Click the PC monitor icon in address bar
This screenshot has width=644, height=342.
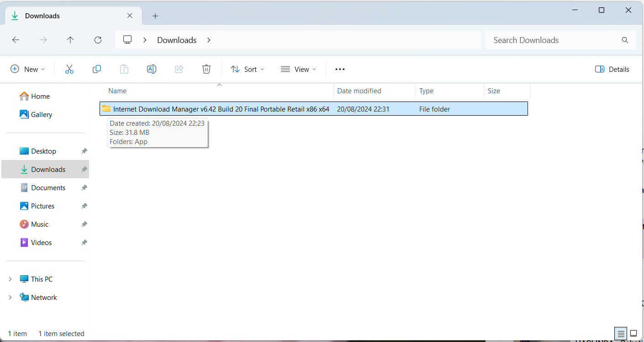point(127,40)
